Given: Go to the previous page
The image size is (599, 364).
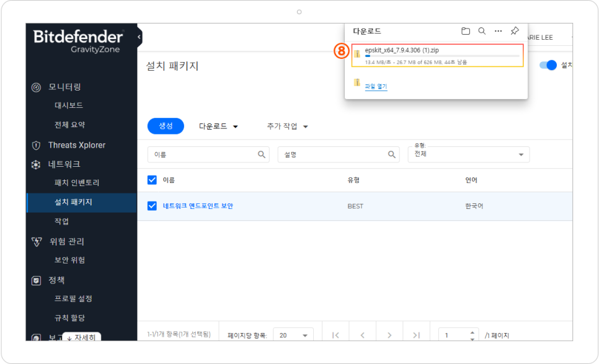Looking at the screenshot, I should tap(362, 335).
